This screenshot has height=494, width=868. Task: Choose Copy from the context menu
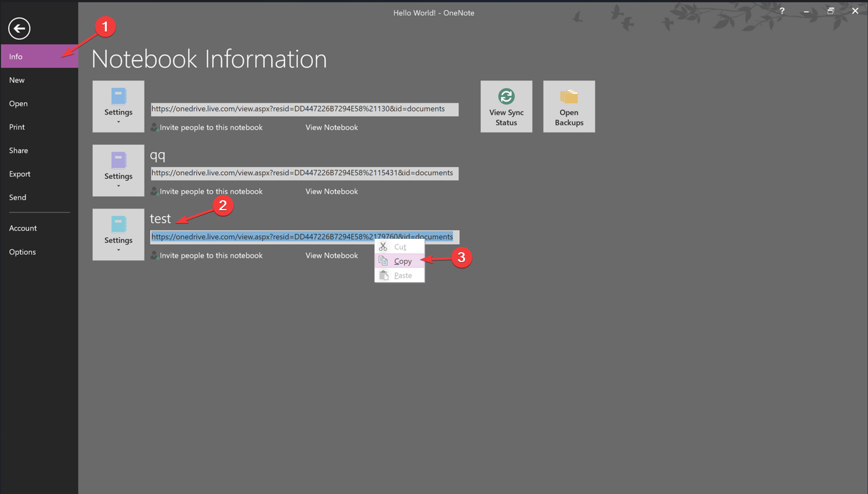pyautogui.click(x=400, y=261)
